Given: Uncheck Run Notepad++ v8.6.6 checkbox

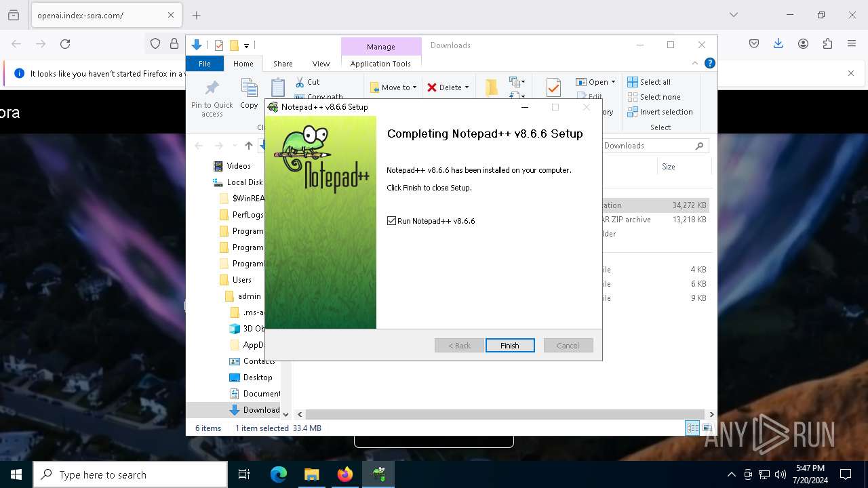Looking at the screenshot, I should (391, 221).
